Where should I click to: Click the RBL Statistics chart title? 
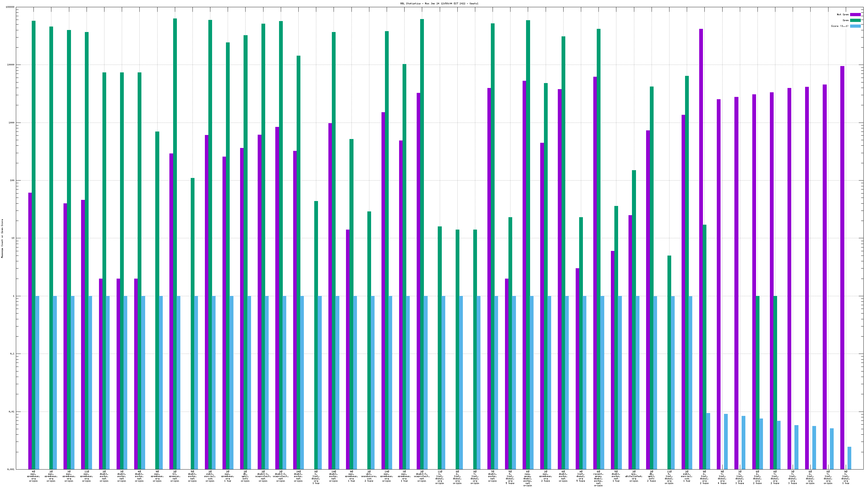(x=439, y=4)
